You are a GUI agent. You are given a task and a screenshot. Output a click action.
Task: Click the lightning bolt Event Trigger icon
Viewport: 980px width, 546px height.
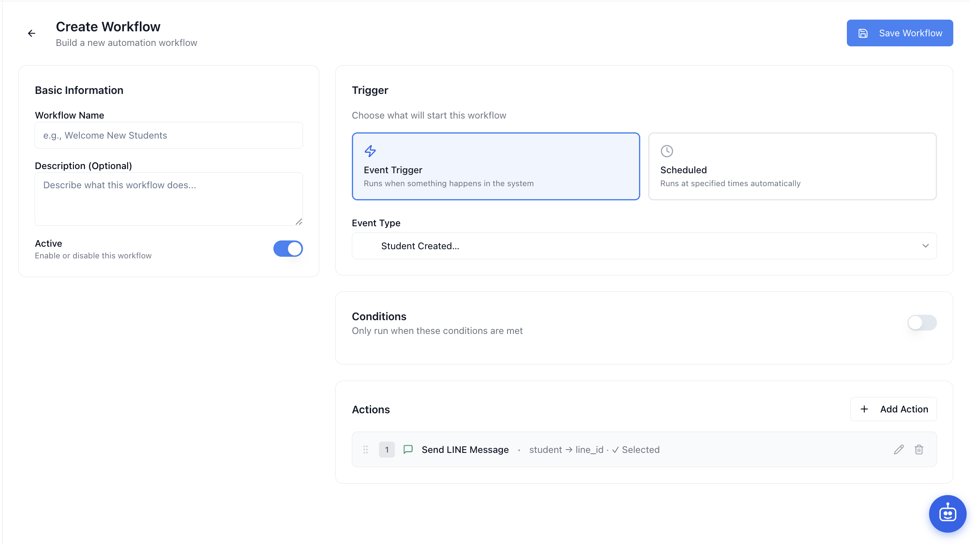pyautogui.click(x=370, y=151)
